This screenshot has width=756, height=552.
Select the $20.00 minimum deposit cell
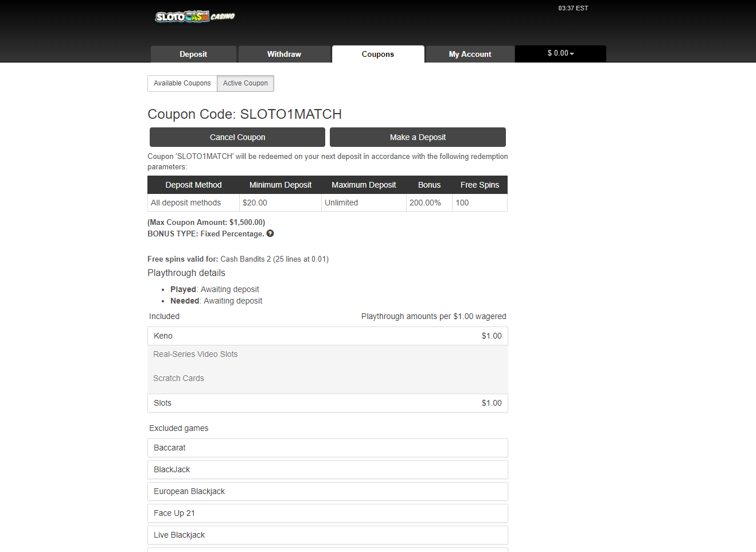[x=280, y=203]
